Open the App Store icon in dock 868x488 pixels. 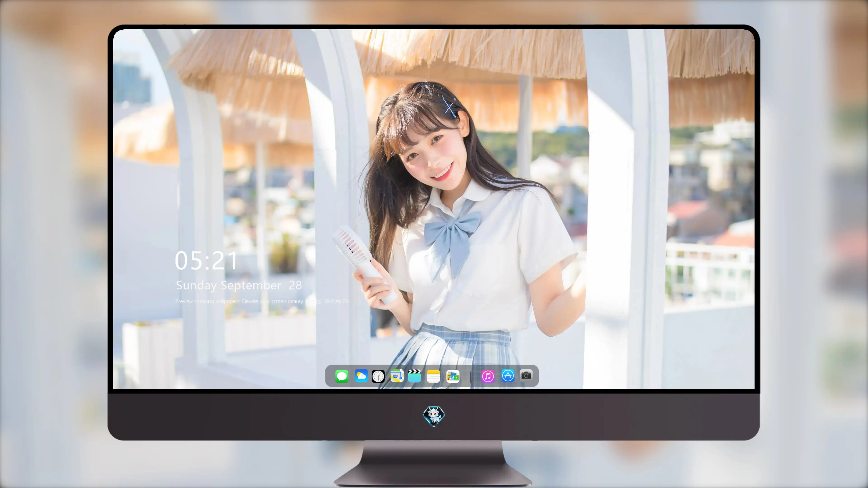[508, 376]
